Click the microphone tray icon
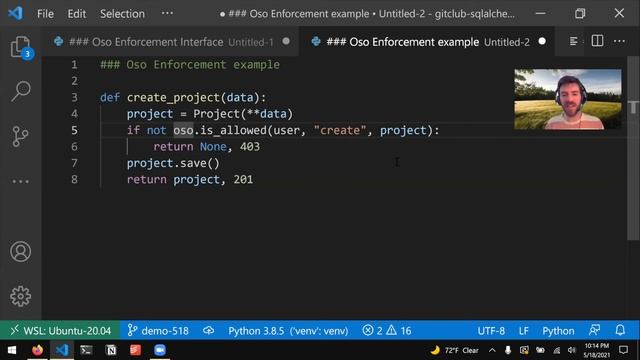The height and width of the screenshot is (360, 640). click(x=508, y=350)
